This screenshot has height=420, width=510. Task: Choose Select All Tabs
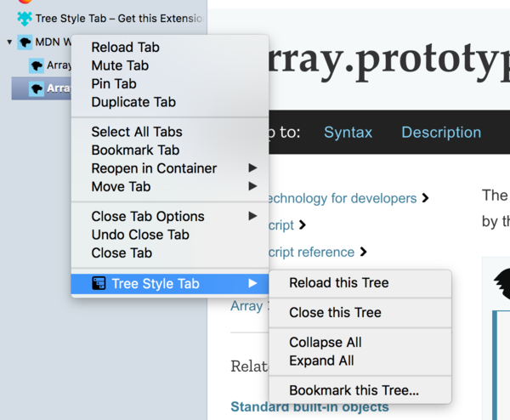tap(136, 132)
